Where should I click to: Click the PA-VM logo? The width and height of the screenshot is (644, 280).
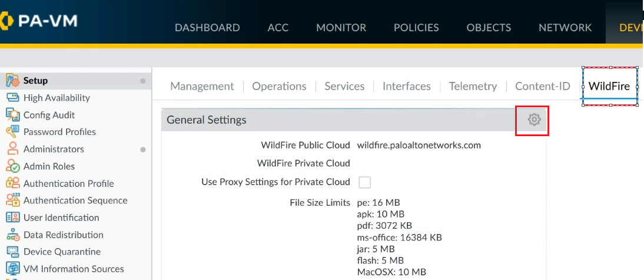coord(39,20)
